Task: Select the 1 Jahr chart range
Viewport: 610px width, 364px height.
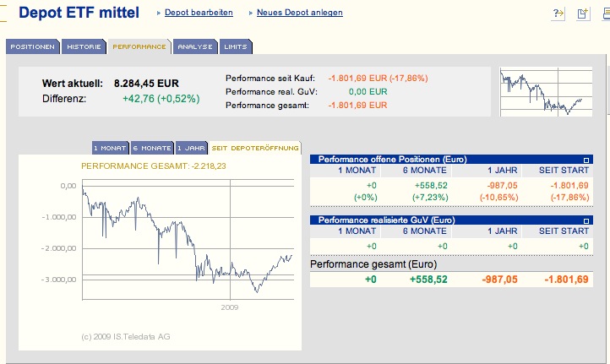Action: [x=191, y=148]
